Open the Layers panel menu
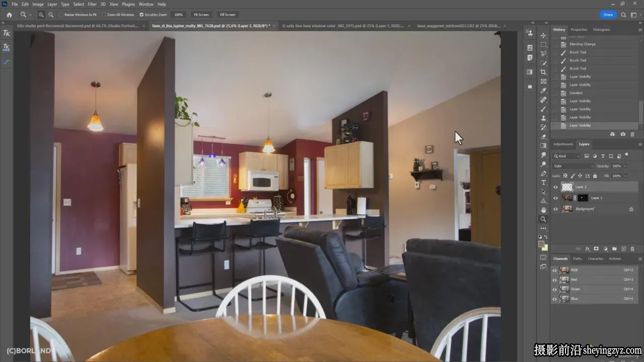 (639, 144)
